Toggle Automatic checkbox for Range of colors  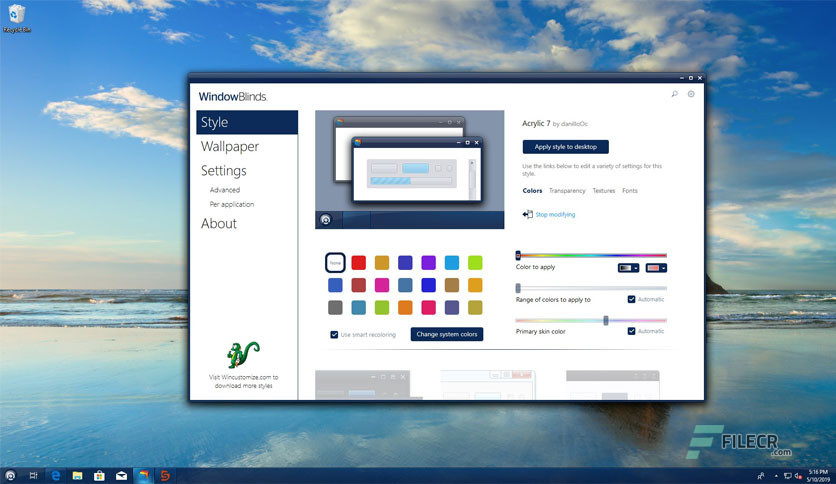[631, 300]
